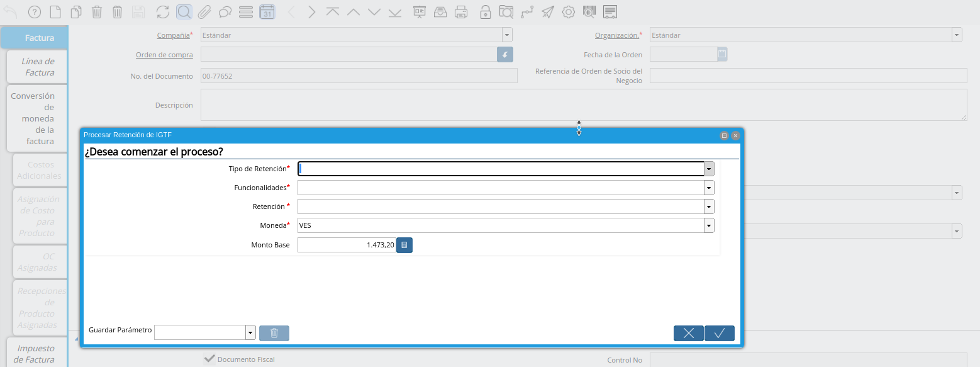The image size is (980, 367).
Task: Go to previous record up arrow
Action: (354, 11)
